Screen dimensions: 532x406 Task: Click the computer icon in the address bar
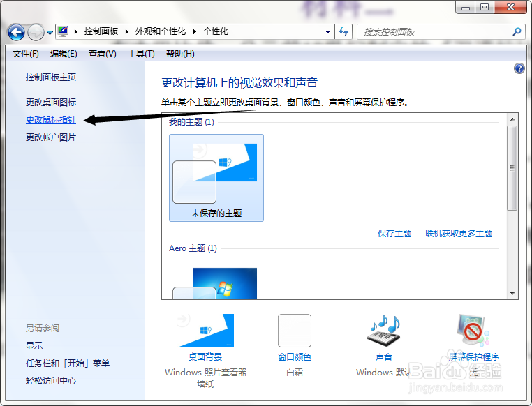(x=63, y=31)
